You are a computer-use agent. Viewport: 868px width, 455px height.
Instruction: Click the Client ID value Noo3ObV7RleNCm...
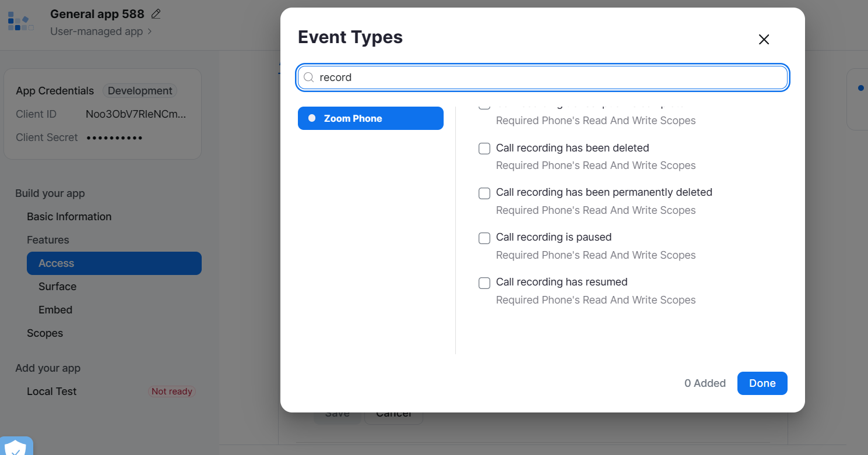tap(136, 114)
